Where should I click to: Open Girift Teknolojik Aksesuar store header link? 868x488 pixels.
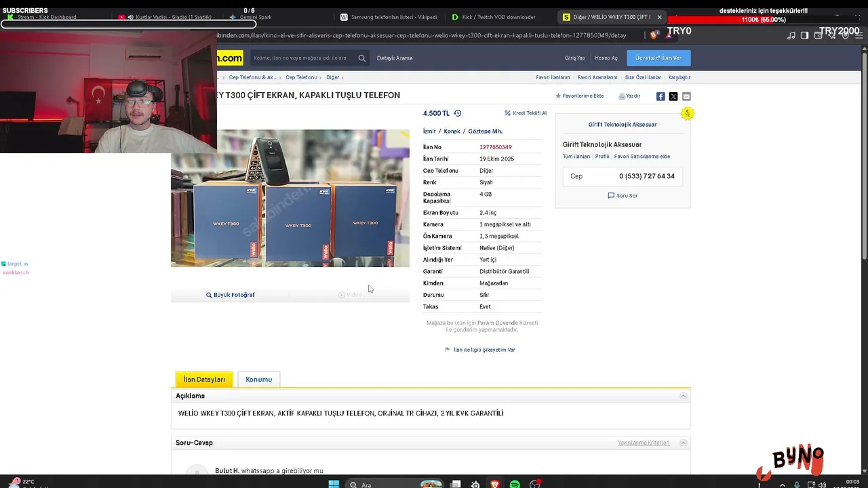point(623,125)
